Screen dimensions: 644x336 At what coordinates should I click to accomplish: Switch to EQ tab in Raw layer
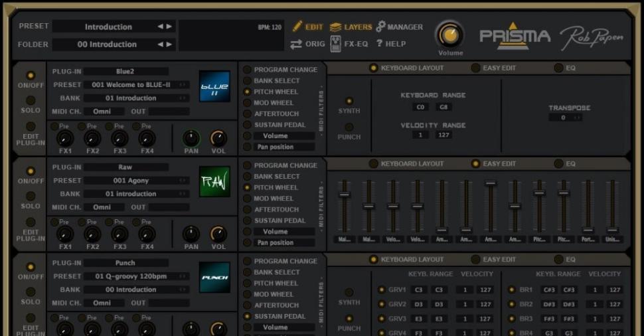[558, 163]
